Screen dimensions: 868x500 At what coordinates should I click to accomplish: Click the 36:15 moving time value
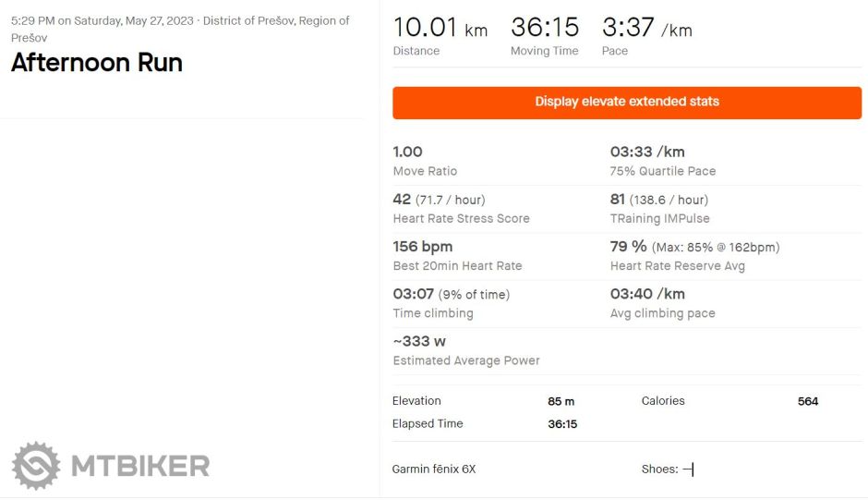(x=544, y=29)
